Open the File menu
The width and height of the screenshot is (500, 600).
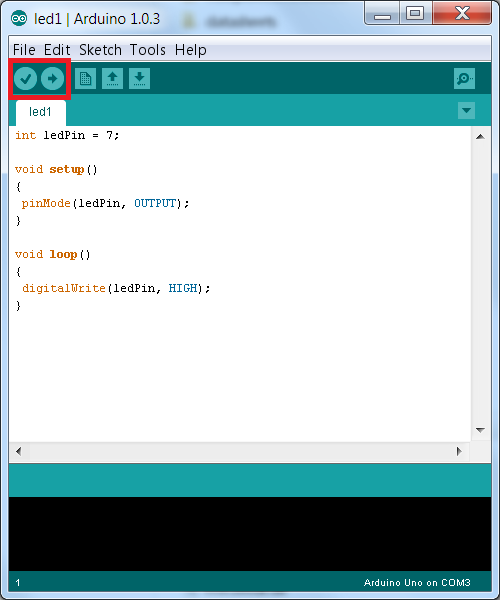click(x=24, y=50)
